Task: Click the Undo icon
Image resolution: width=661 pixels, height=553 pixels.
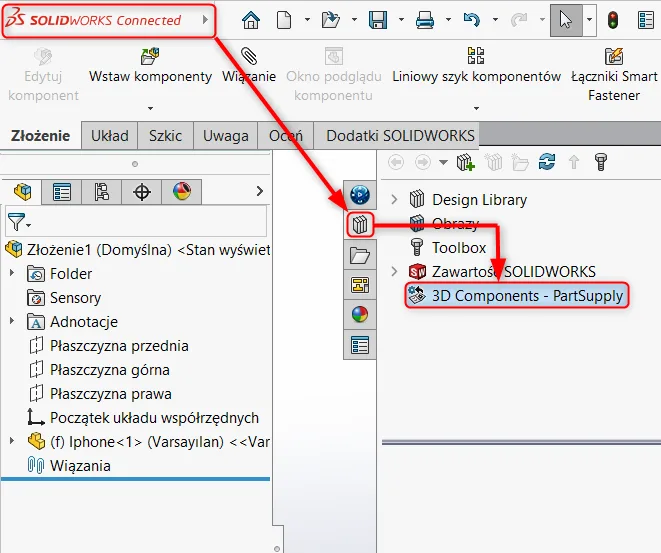Action: click(472, 20)
